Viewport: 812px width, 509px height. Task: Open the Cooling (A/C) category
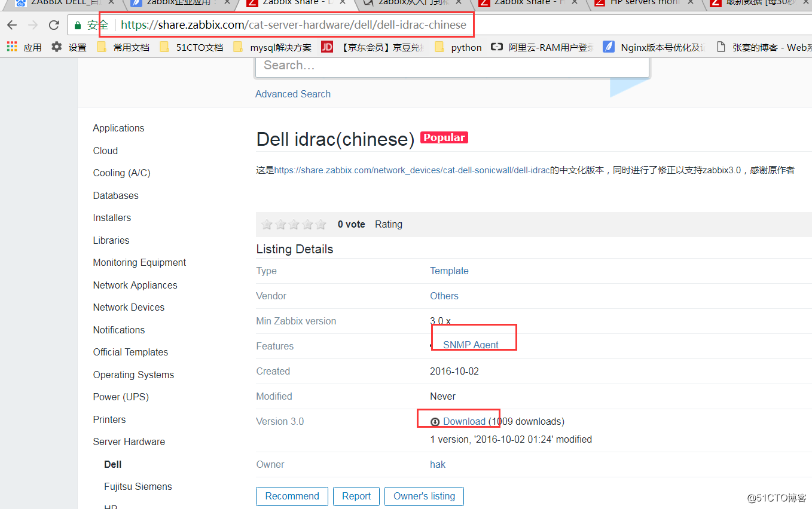pos(121,173)
